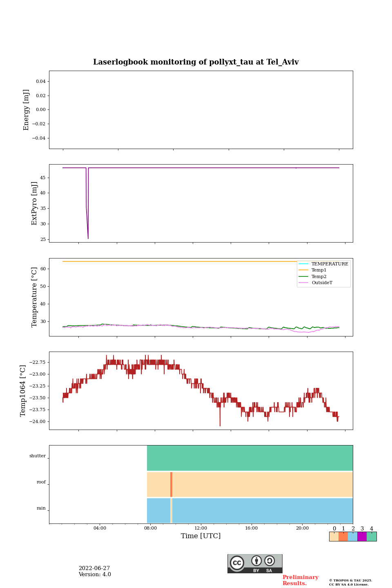This screenshot has height=588, width=392.
Task: Click the 12:00 time tick label
Action: click(x=201, y=528)
